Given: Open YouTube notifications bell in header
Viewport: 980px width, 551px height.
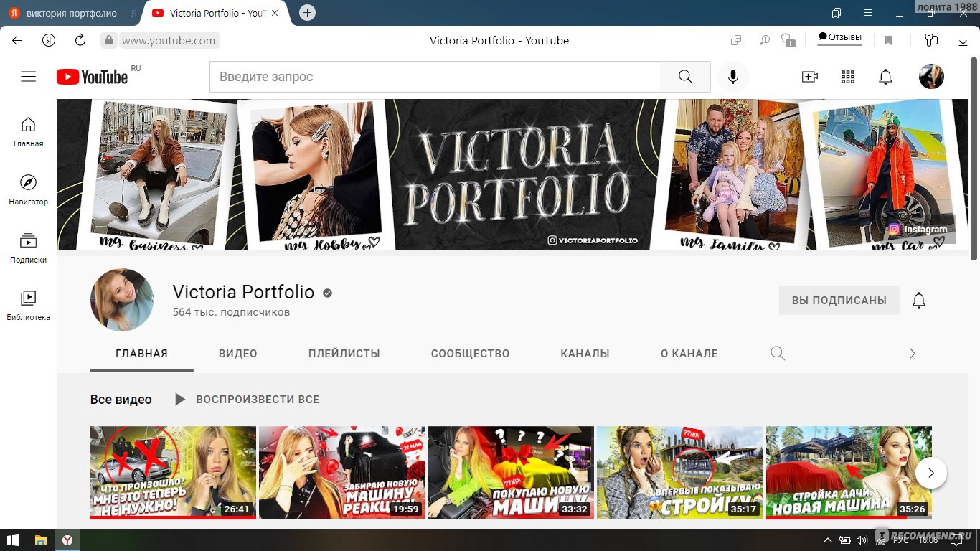Looking at the screenshot, I should [886, 77].
